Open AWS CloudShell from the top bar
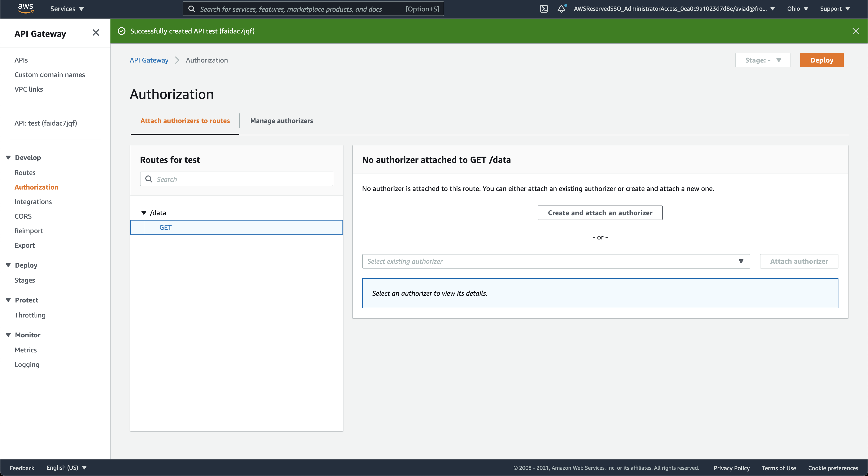 [544, 9]
